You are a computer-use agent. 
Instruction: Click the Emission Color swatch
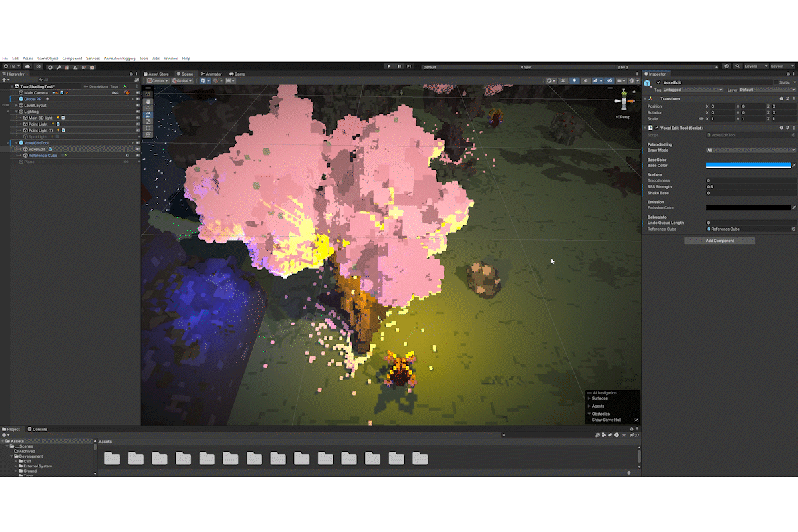[x=749, y=207]
